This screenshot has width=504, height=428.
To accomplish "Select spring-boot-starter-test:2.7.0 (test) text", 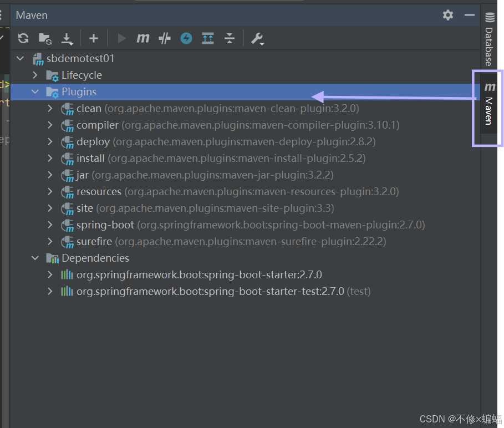I will tap(223, 292).
